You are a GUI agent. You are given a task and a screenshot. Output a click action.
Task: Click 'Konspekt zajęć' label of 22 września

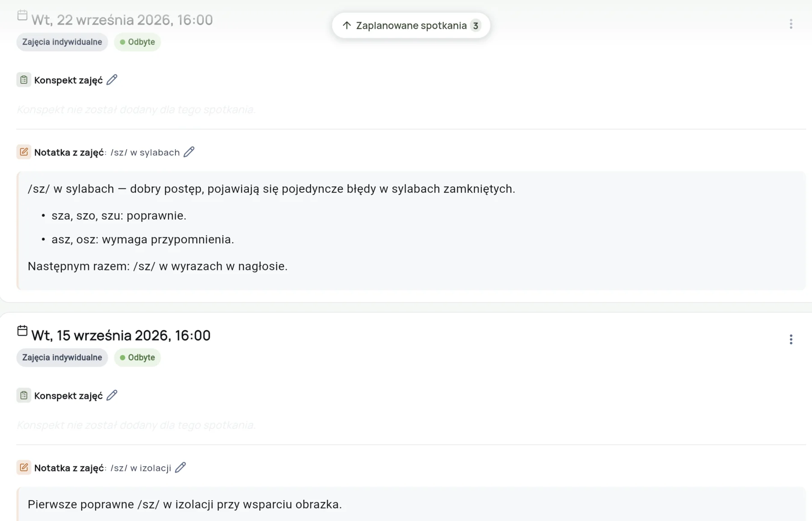click(69, 80)
